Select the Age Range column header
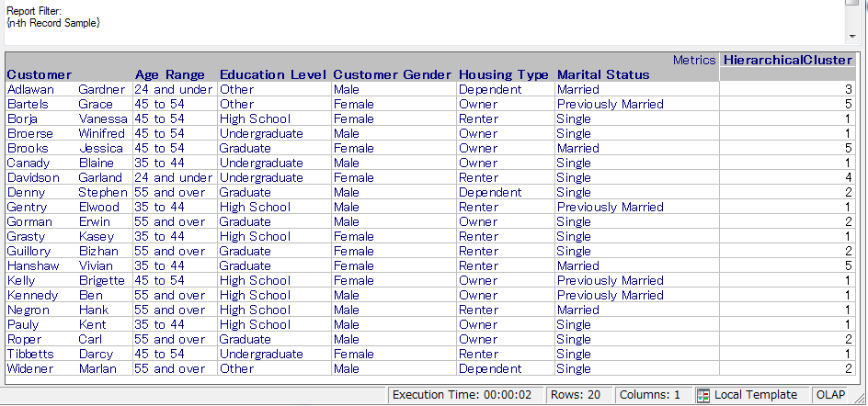The width and height of the screenshot is (868, 406). pyautogui.click(x=170, y=74)
